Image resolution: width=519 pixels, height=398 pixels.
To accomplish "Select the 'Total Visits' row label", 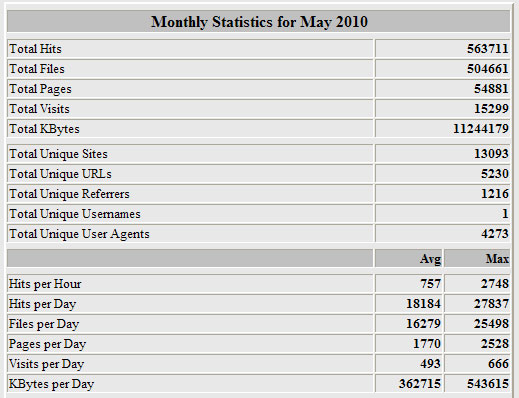I will coord(39,109).
